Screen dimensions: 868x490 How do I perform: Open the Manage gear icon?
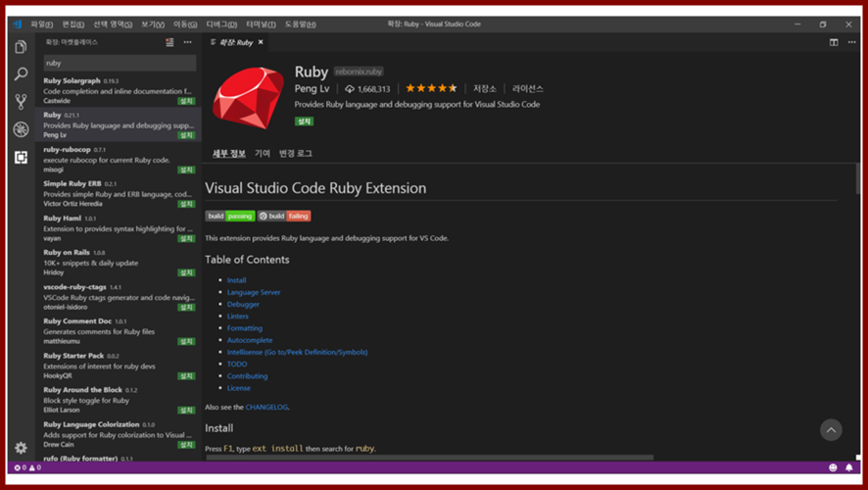point(21,447)
